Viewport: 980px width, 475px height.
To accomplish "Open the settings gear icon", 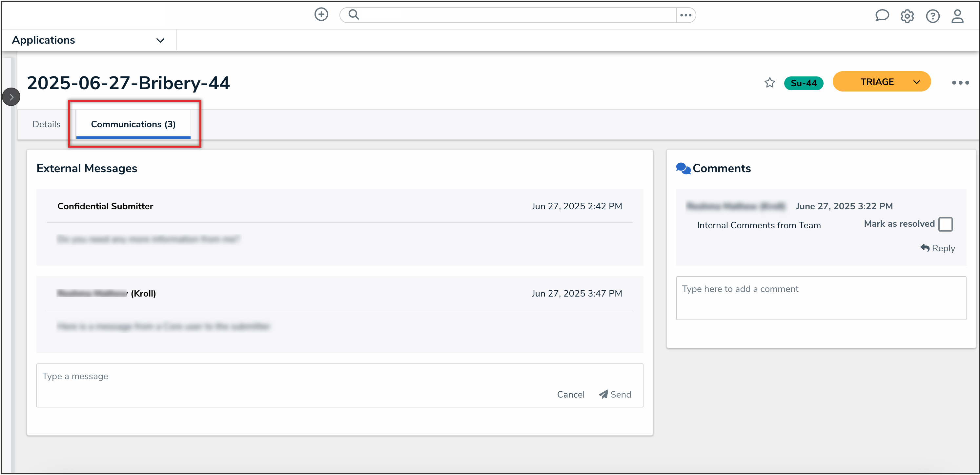I will (907, 16).
